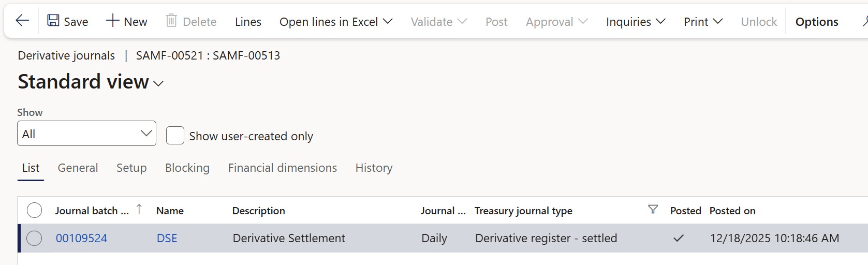The height and width of the screenshot is (265, 868).
Task: Click the Journal batch sort arrow icon
Action: 139,210
